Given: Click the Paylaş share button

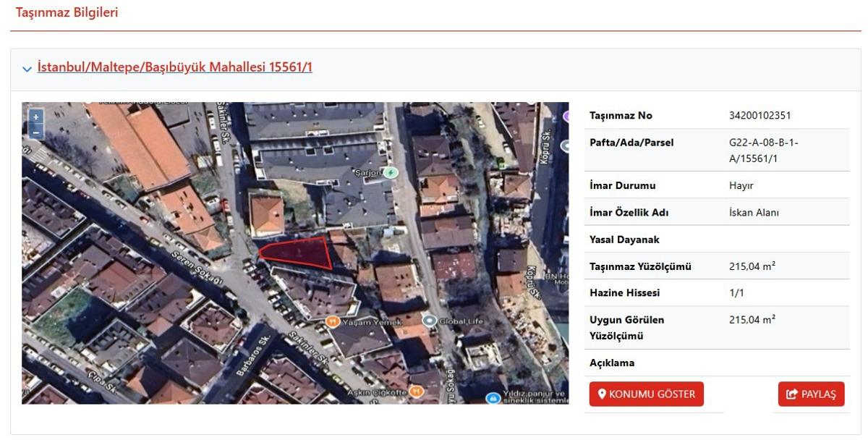Looking at the screenshot, I should (x=811, y=394).
